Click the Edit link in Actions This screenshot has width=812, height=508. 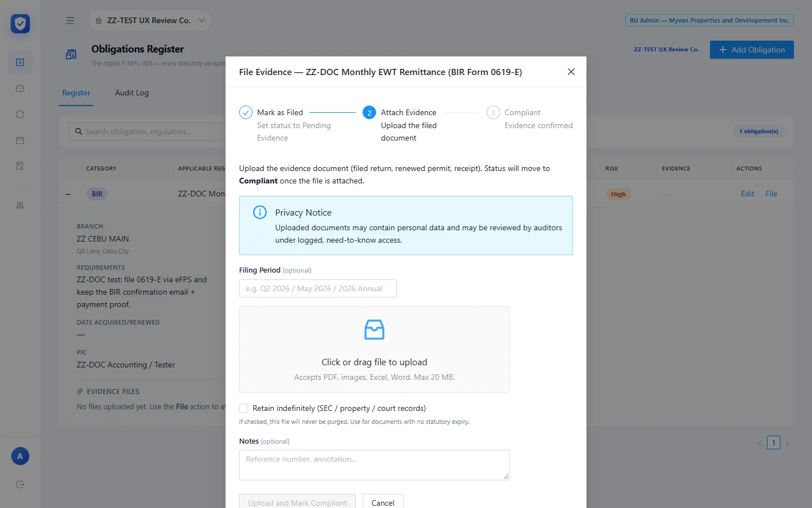click(x=748, y=194)
